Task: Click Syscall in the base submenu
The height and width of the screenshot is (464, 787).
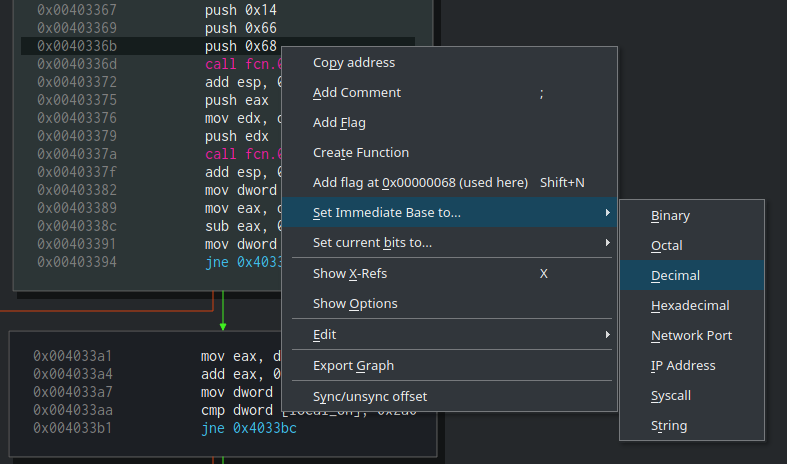Action: click(x=670, y=395)
